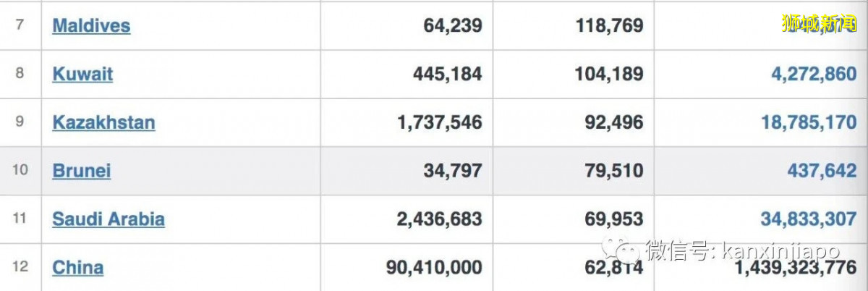The height and width of the screenshot is (291, 868).
Task: Select the Maldives value 64,239 cell
Action: pyautogui.click(x=453, y=26)
